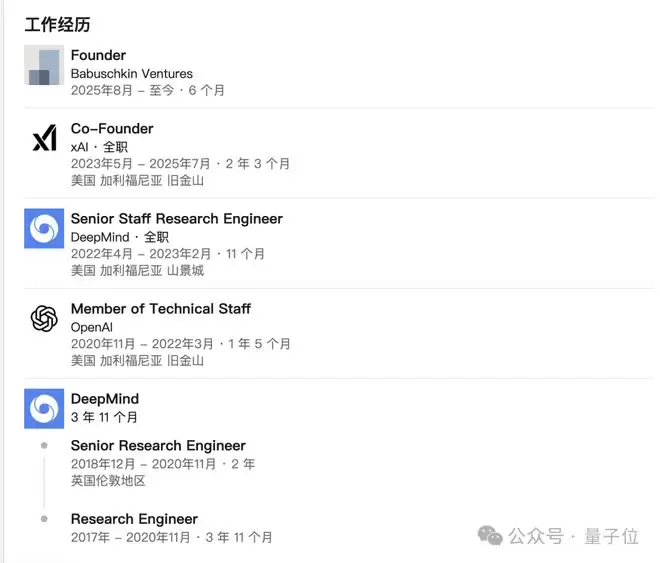Screen dimensions: 660x563
Task: Select the OpenAI logo icon
Action: pyautogui.click(x=44, y=319)
